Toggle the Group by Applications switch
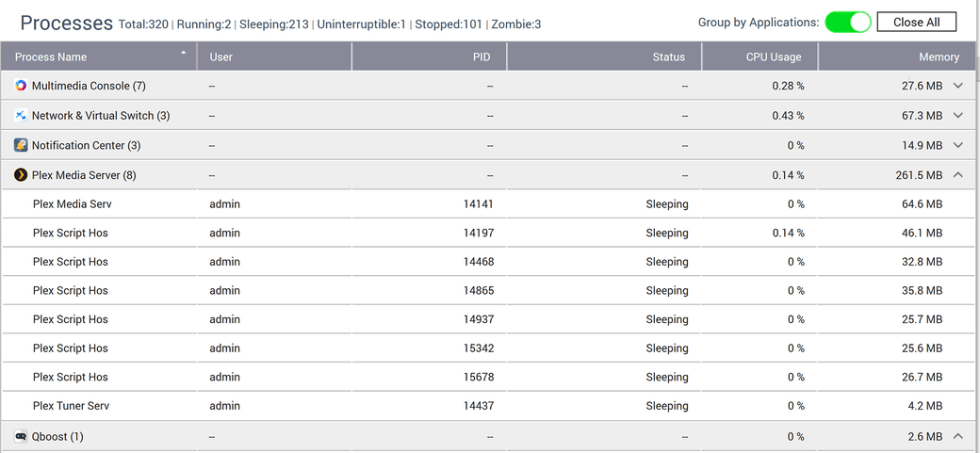The image size is (980, 453). pyautogui.click(x=847, y=22)
